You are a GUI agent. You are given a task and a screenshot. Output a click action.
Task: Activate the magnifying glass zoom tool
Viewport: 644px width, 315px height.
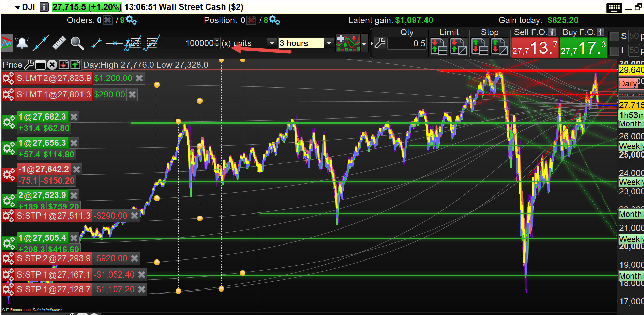(x=77, y=43)
